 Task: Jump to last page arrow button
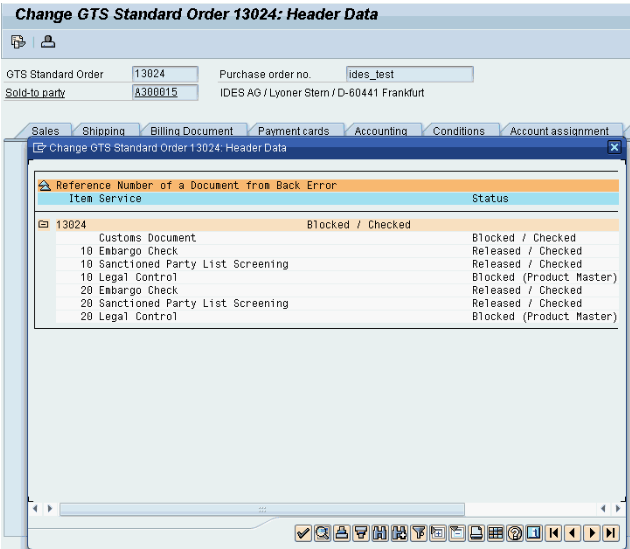pyautogui.click(x=611, y=533)
